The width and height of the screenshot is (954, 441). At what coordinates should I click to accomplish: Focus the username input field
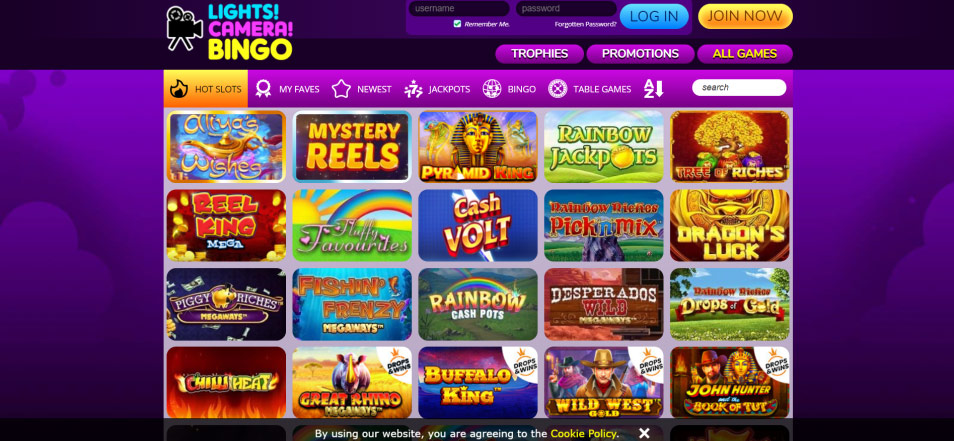click(x=459, y=9)
